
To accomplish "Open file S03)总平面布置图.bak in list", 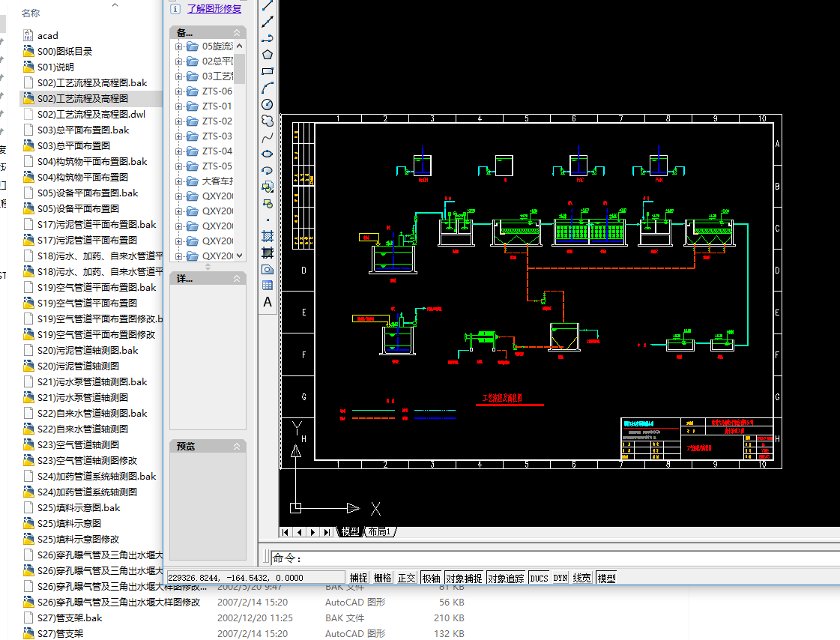I will [82, 130].
